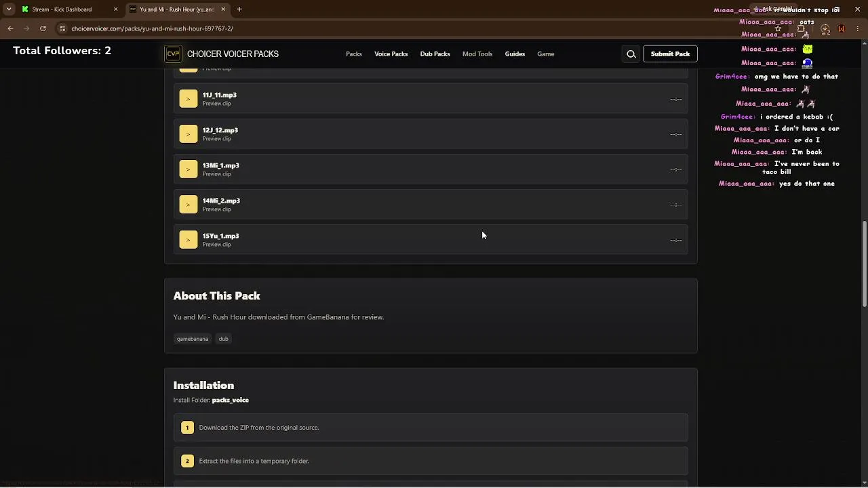868x488 pixels.
Task: Click the CVP logo icon
Action: [174, 54]
